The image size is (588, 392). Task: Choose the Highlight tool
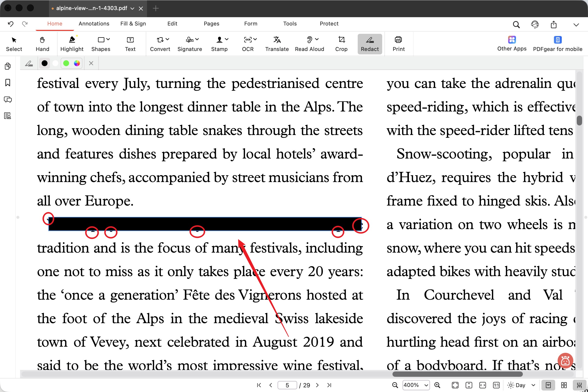click(72, 44)
